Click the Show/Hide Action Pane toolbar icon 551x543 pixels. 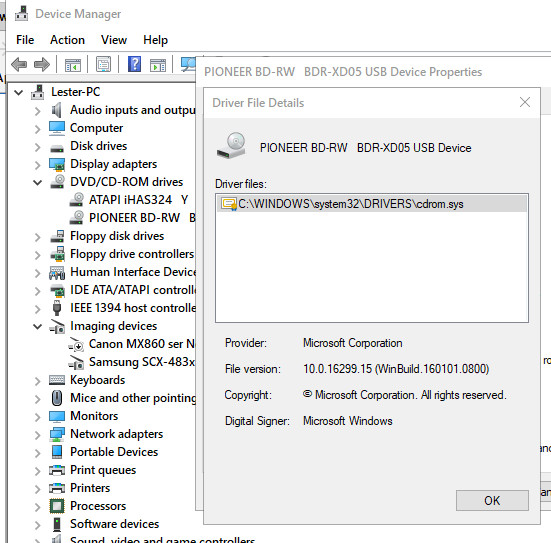158,65
